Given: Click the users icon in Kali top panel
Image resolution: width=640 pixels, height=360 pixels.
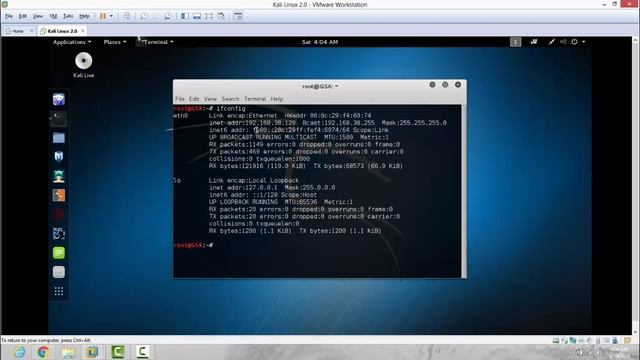Looking at the screenshot, I should pyautogui.click(x=534, y=42).
